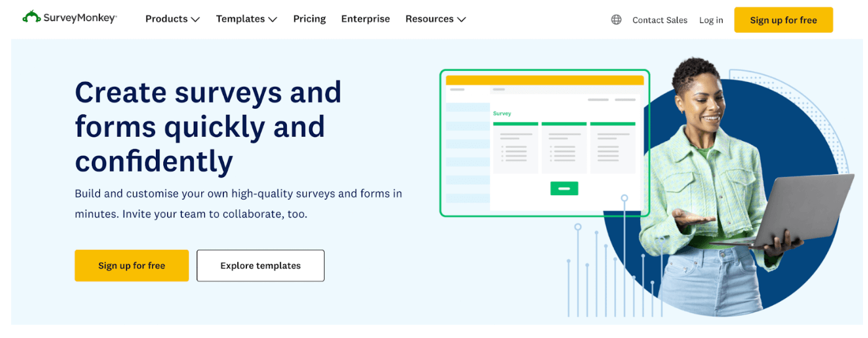Open the Products menu
This screenshot has width=868, height=338.
pos(166,19)
